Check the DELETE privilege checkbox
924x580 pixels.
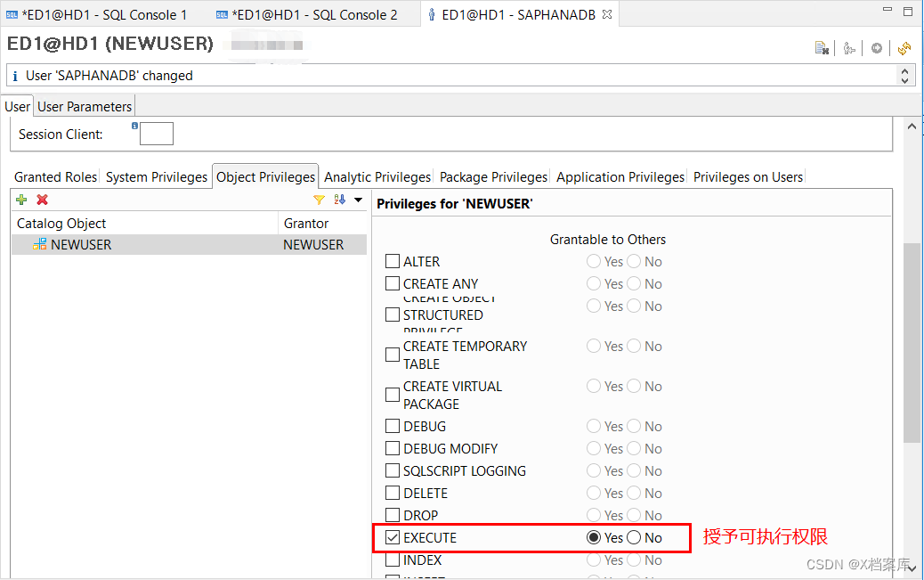(393, 493)
